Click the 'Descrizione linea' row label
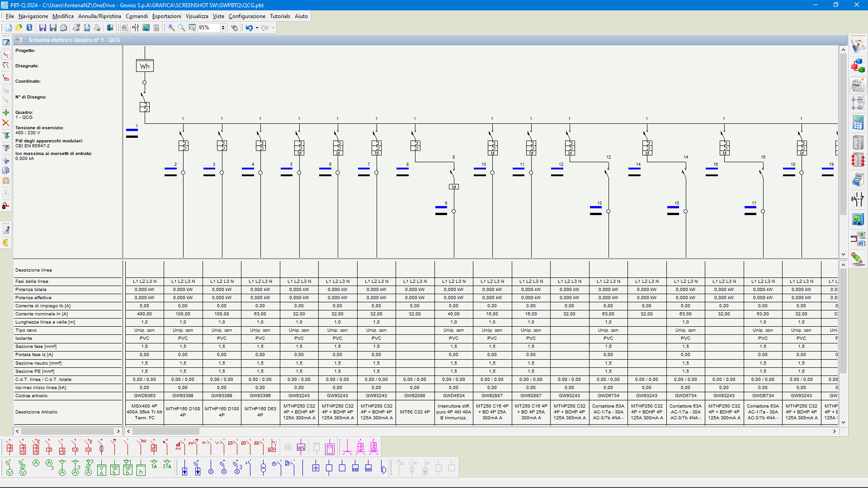 [x=33, y=270]
